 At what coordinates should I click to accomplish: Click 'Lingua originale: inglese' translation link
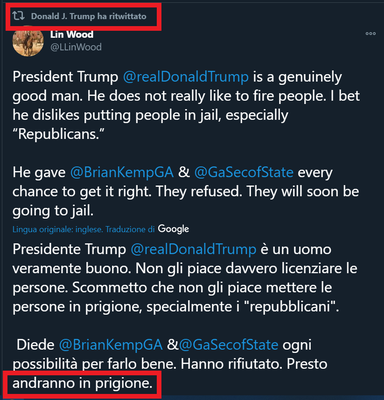[58, 230]
